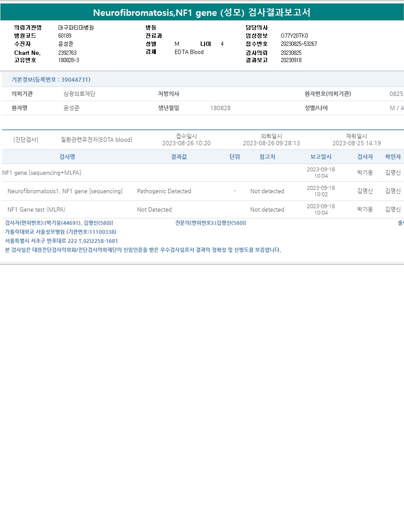Click receipt datetime '2023-08-26 10:20'
404x532 pixels.
(186, 143)
